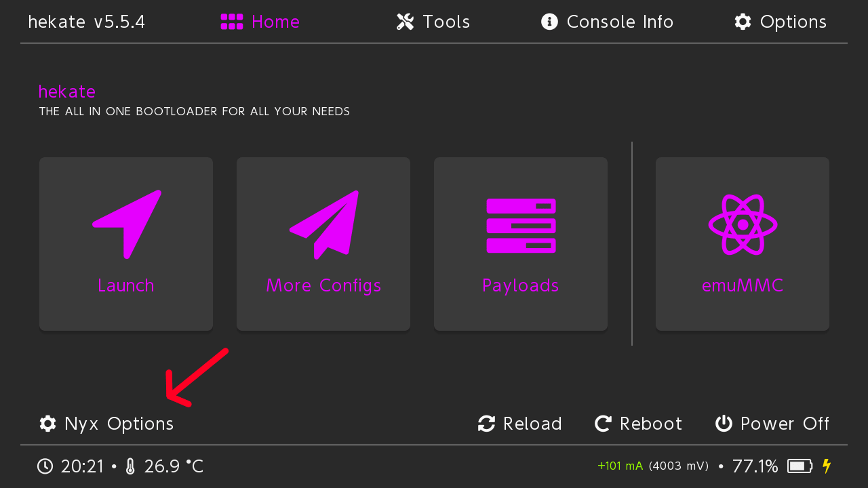Click the 77.1% battery percentage
The height and width of the screenshot is (488, 868).
click(x=755, y=466)
